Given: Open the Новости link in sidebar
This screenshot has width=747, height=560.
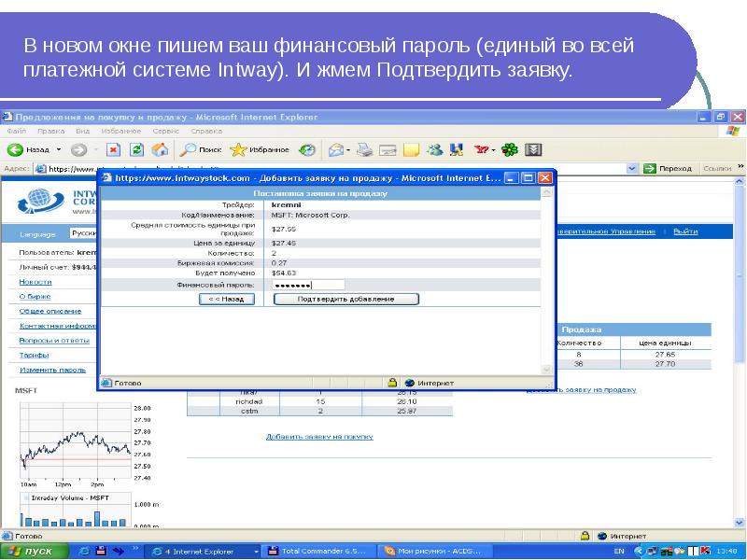Looking at the screenshot, I should (35, 281).
